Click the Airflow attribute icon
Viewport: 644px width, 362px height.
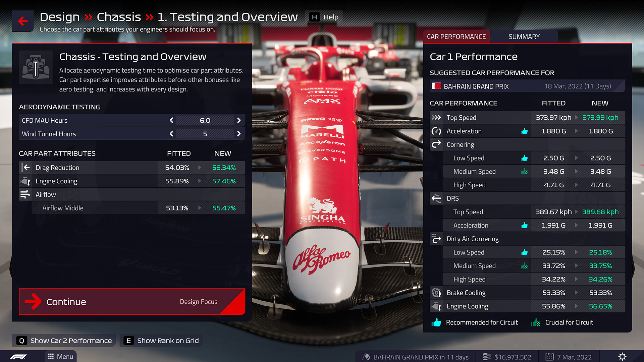pos(25,194)
